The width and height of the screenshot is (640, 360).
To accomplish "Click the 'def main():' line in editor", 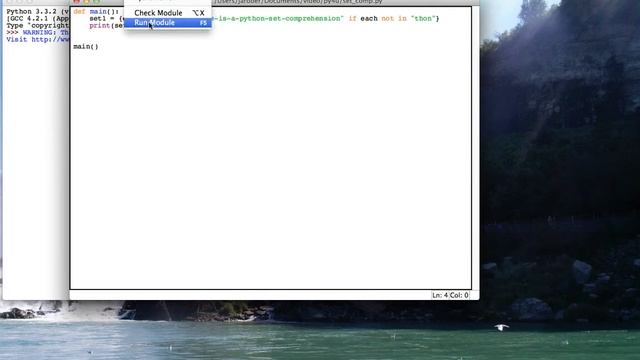I will (x=96, y=11).
